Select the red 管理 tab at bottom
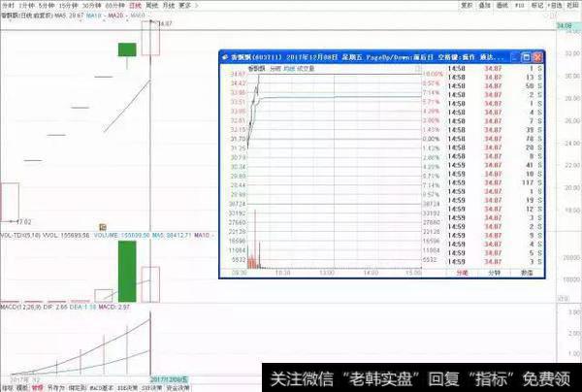This screenshot has width=582, height=392. (x=37, y=388)
